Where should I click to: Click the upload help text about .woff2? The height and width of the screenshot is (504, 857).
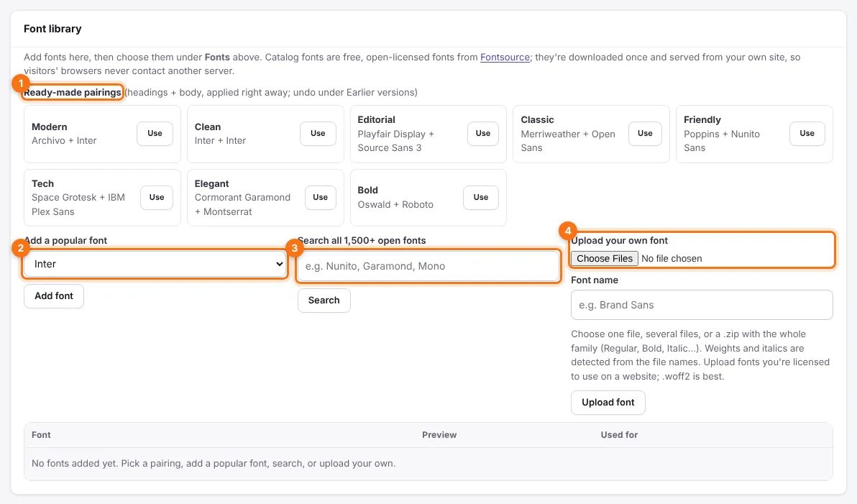tap(700, 355)
